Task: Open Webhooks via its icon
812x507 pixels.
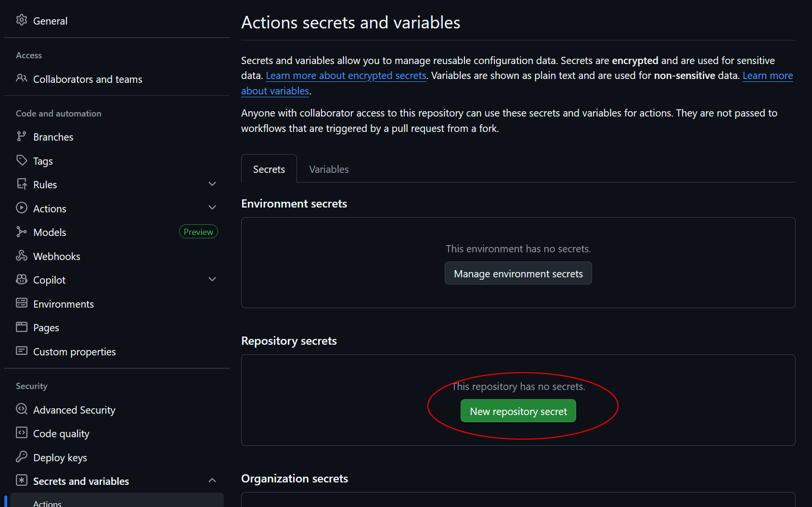Action: 22,256
